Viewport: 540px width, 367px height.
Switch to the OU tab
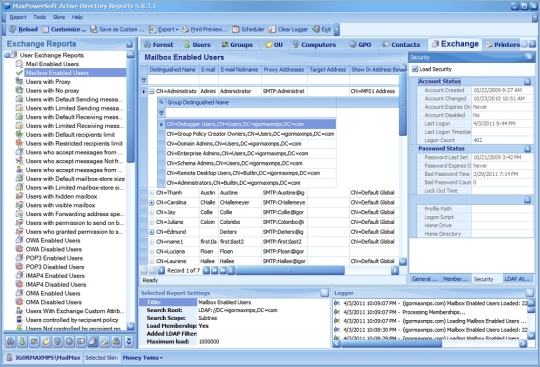coord(274,44)
